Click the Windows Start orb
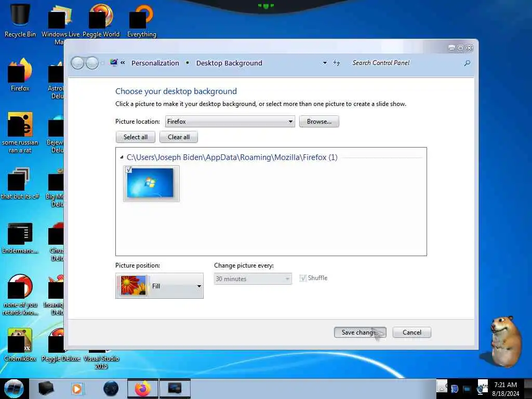Viewport: 532px width, 399px height. [x=14, y=389]
